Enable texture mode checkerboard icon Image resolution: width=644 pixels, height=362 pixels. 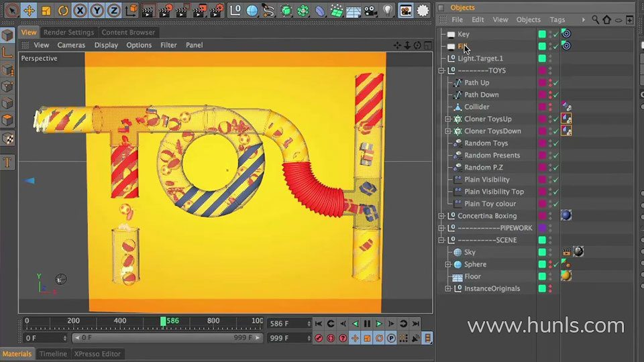(7, 139)
